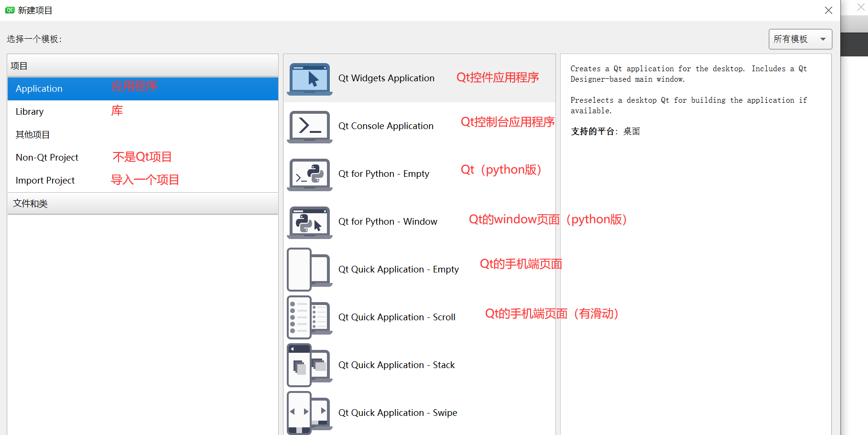
Task: Click the 支持的平台: 桌面 description line
Action: tap(605, 131)
